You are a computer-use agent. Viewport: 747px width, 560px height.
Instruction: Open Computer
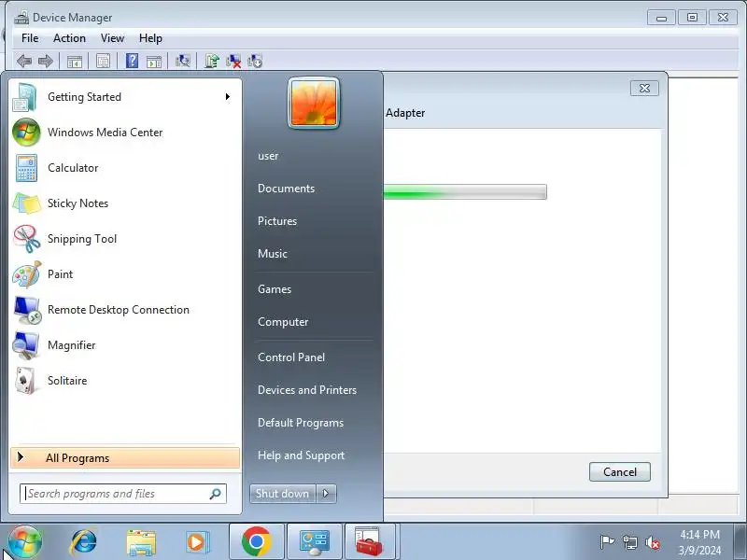tap(283, 322)
